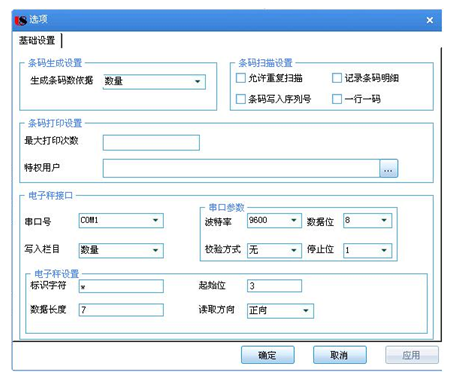Open the 特权用户 browse (...) button
The height and width of the screenshot is (375, 449).
(388, 168)
